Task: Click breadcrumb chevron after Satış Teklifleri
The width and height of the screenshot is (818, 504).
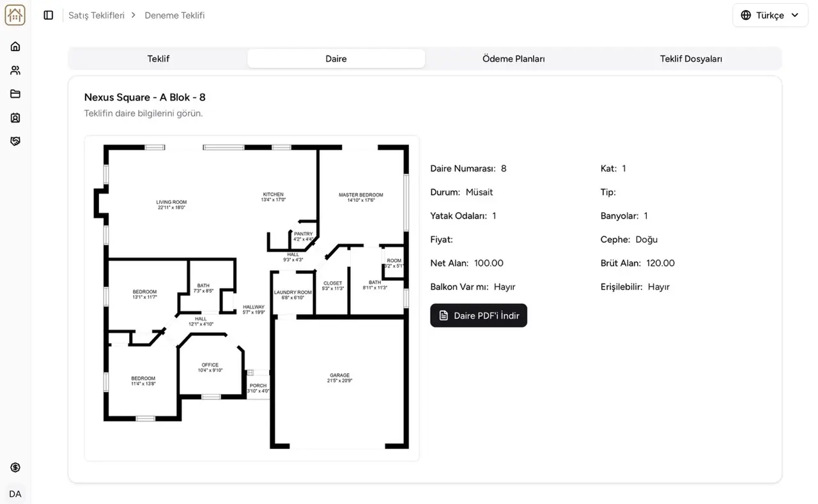Action: (x=134, y=15)
